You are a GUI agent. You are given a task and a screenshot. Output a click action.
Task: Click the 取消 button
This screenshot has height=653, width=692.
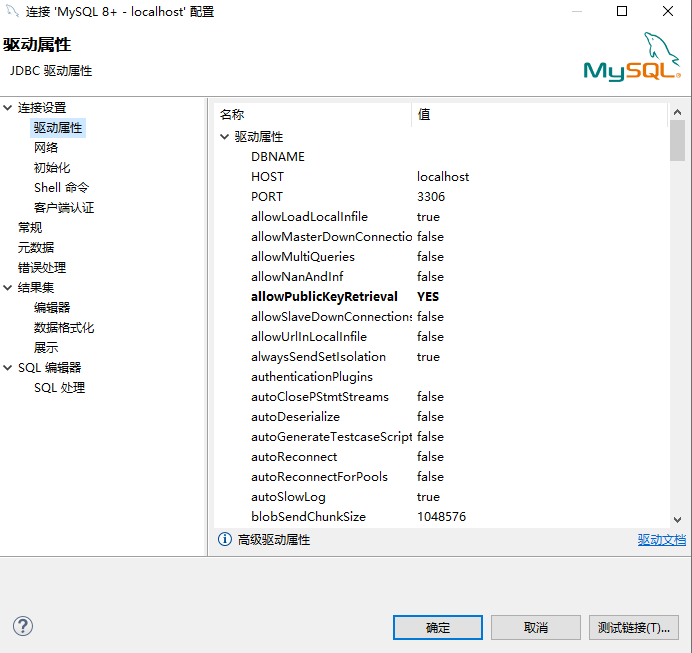pos(536,627)
